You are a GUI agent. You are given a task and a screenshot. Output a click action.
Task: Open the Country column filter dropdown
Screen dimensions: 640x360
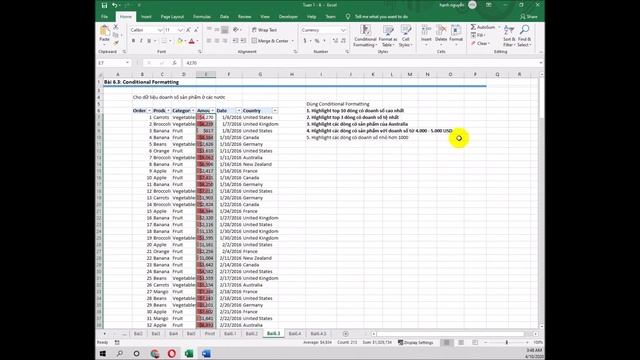pos(275,111)
